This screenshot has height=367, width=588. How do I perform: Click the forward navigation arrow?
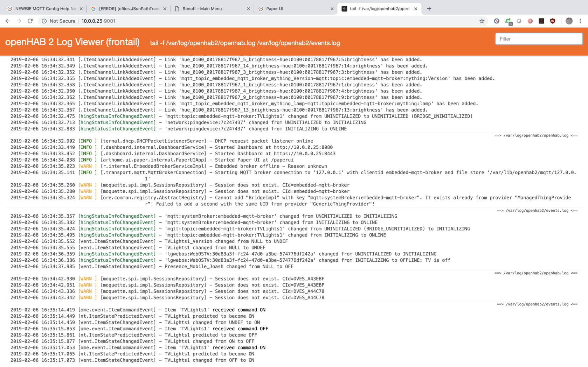(x=19, y=21)
